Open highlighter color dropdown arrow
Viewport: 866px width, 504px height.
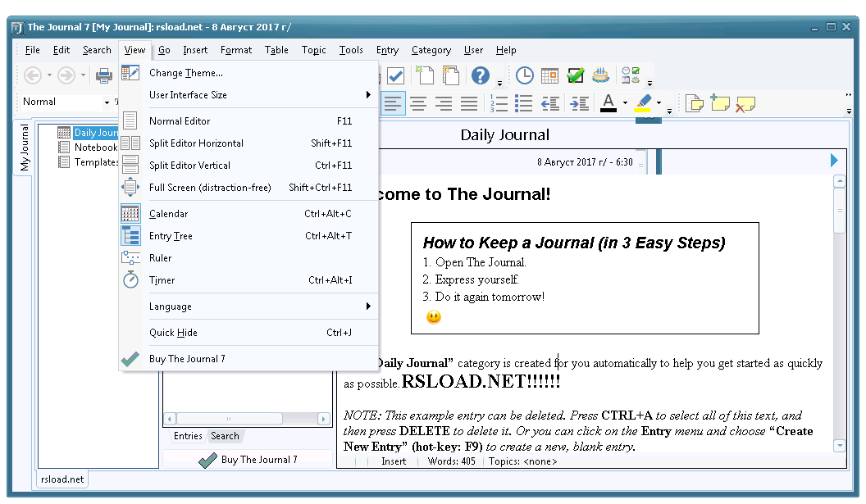pos(659,103)
